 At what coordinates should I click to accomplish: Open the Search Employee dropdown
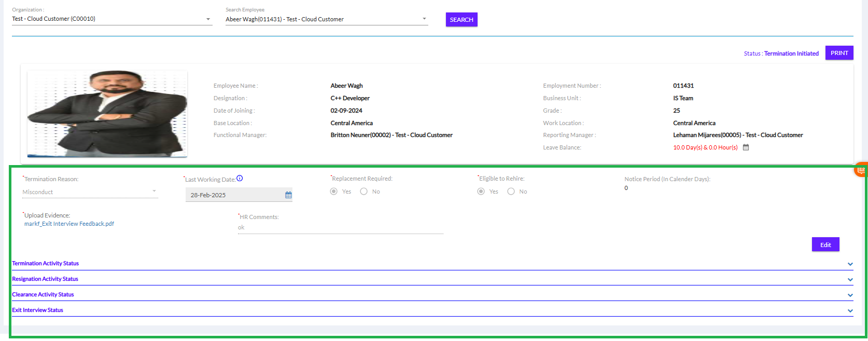pos(327,19)
